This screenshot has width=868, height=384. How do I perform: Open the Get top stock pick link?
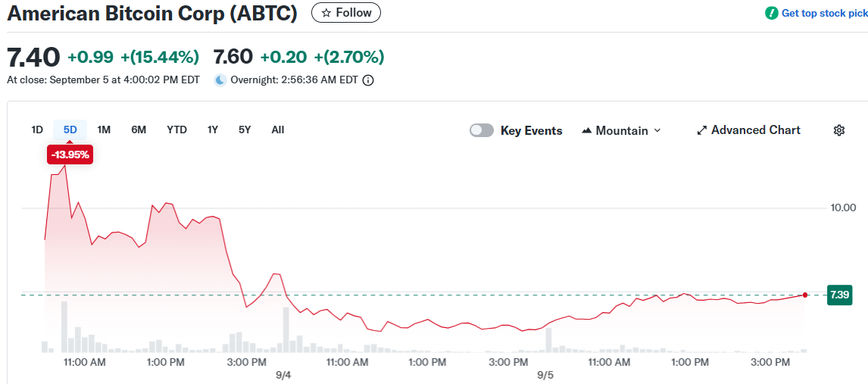point(824,13)
